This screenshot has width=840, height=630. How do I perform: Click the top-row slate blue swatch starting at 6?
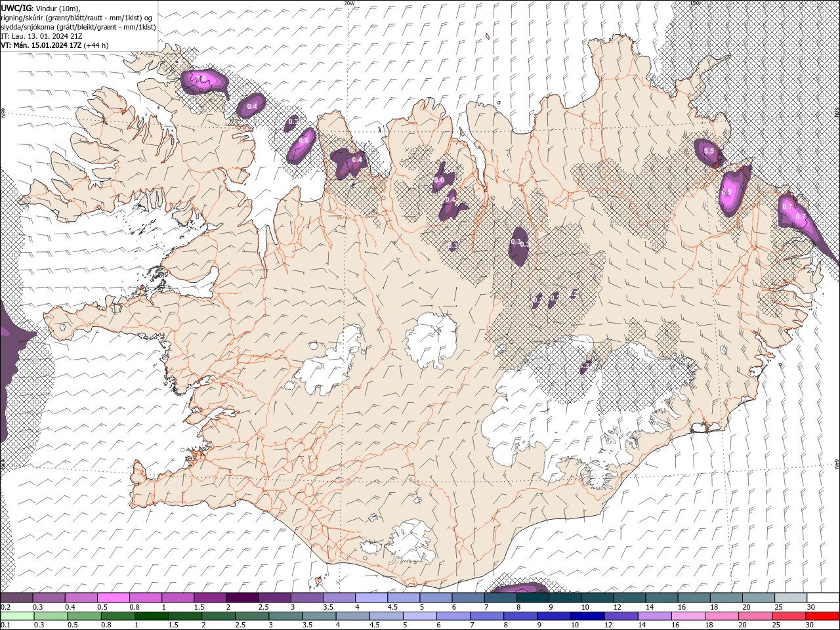click(x=468, y=598)
